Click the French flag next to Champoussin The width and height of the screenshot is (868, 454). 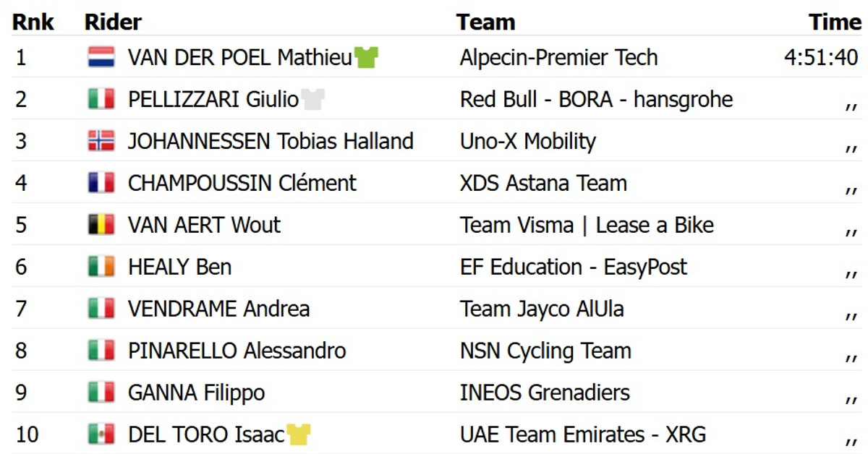(101, 183)
